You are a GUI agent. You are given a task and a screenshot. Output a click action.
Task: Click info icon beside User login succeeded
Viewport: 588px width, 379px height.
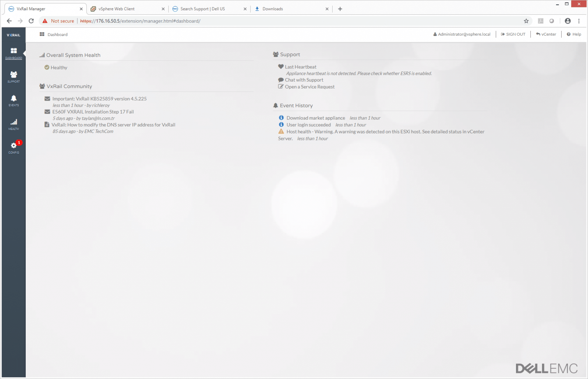(281, 124)
